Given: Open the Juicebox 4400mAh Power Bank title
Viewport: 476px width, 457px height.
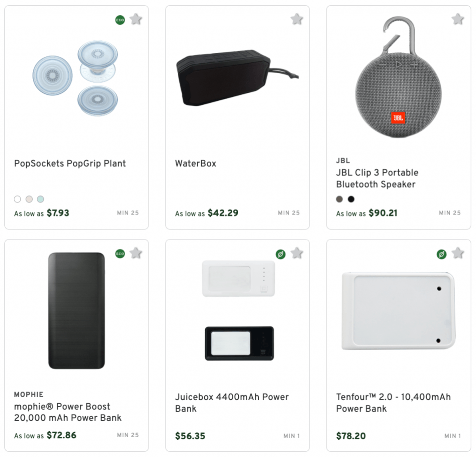Looking at the screenshot, I should pyautogui.click(x=232, y=397).
